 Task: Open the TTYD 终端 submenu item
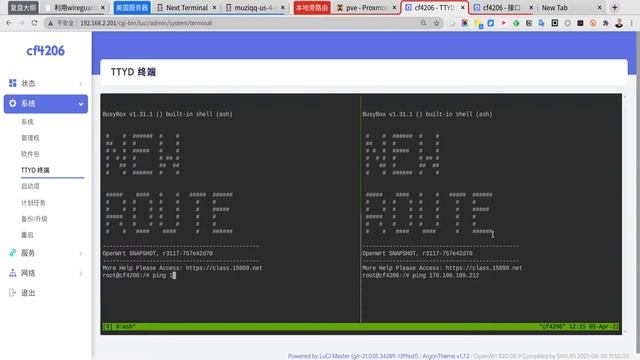click(x=35, y=170)
